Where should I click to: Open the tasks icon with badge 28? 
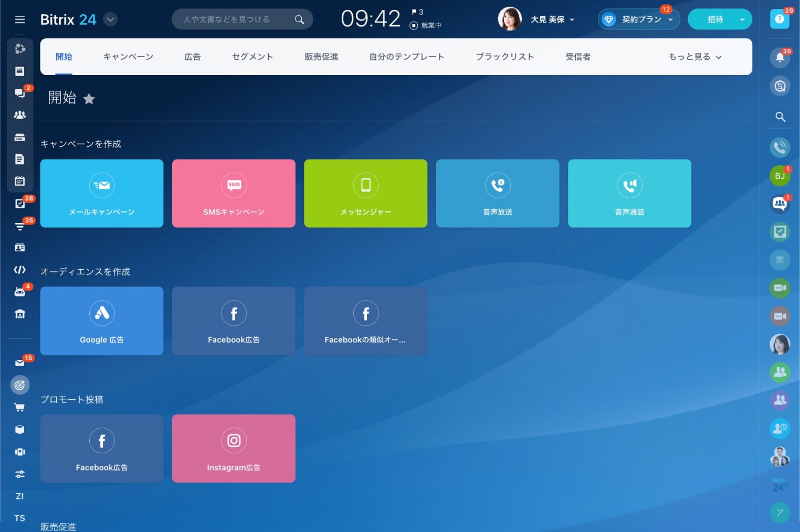20,204
